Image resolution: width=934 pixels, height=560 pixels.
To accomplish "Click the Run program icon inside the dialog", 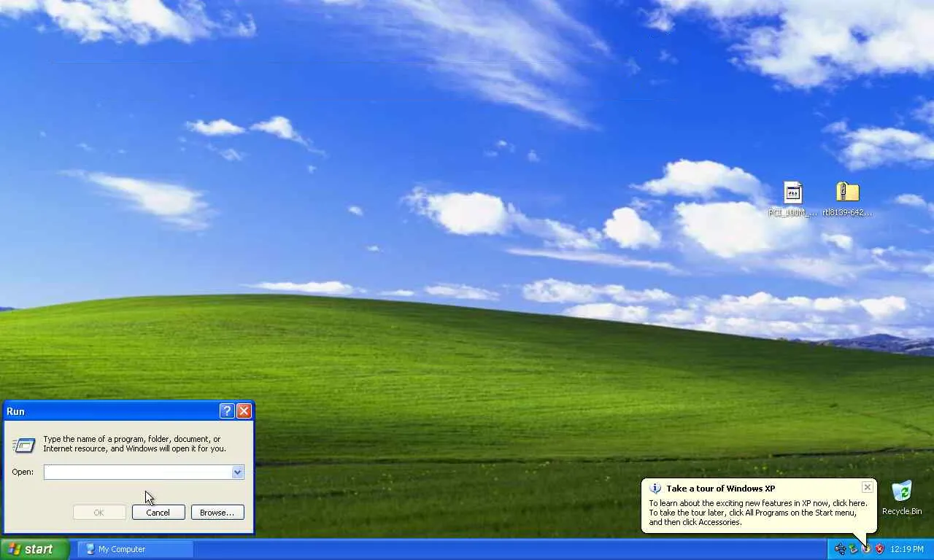I will (x=24, y=444).
